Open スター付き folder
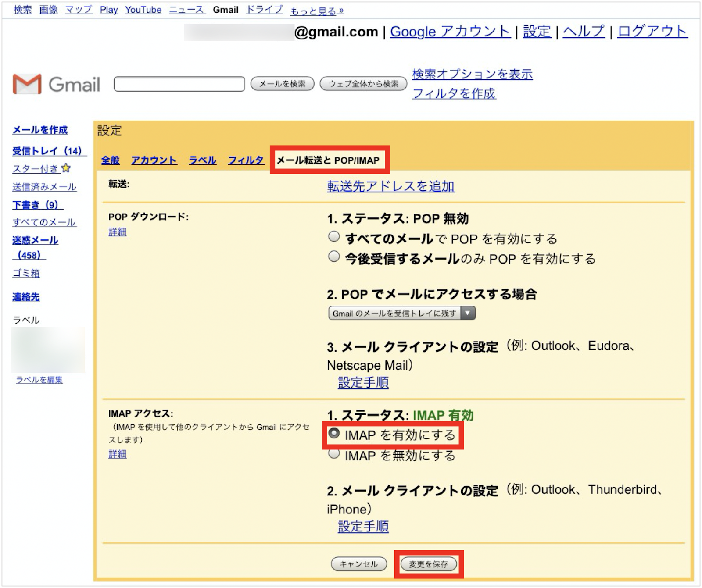702x588 pixels. (35, 169)
